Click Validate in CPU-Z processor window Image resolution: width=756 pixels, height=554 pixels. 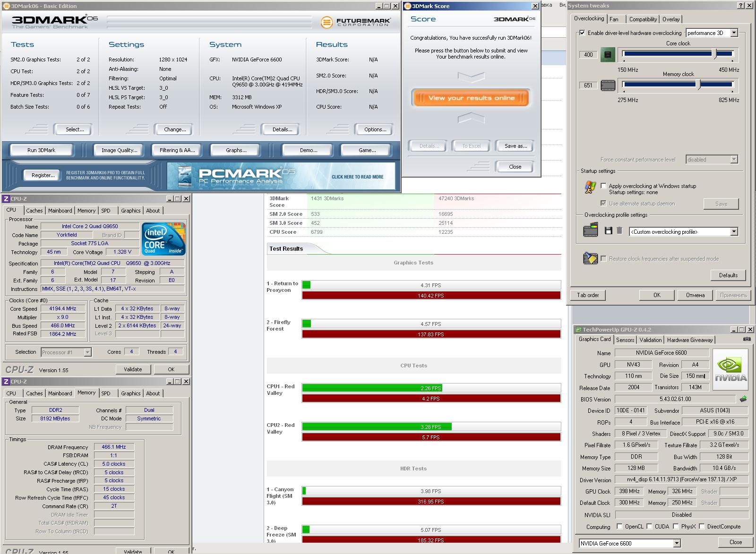[133, 369]
